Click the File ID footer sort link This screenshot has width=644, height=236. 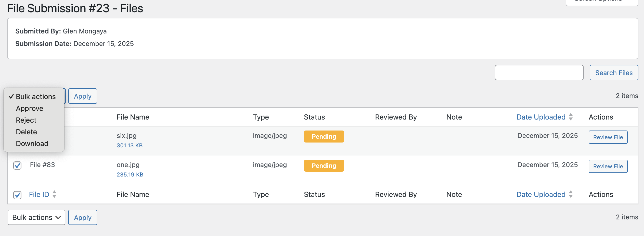[39, 195]
